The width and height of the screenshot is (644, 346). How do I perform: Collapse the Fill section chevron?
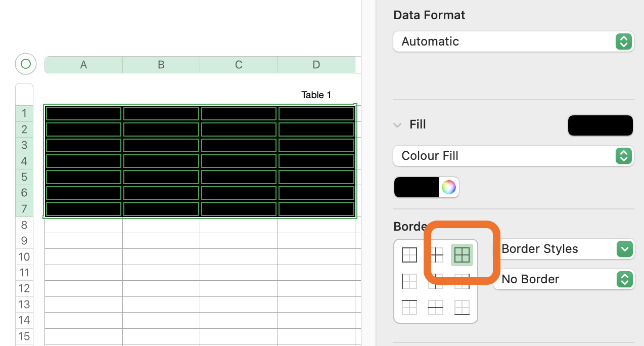[398, 125]
